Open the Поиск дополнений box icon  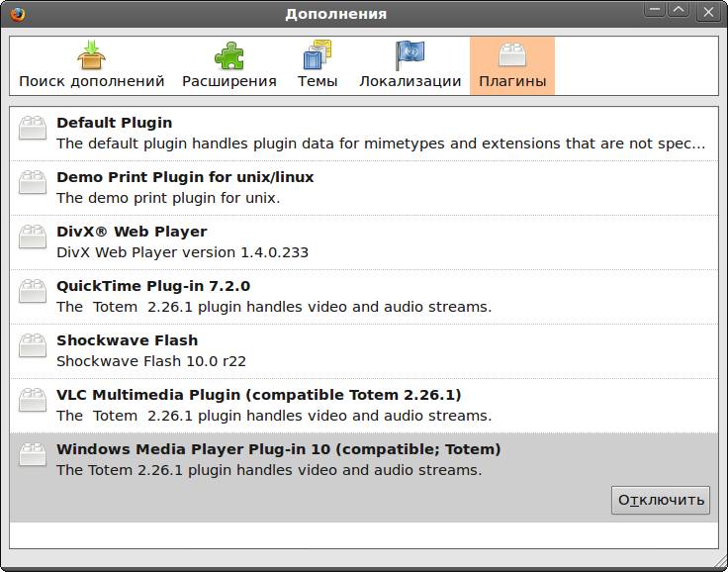click(x=91, y=55)
